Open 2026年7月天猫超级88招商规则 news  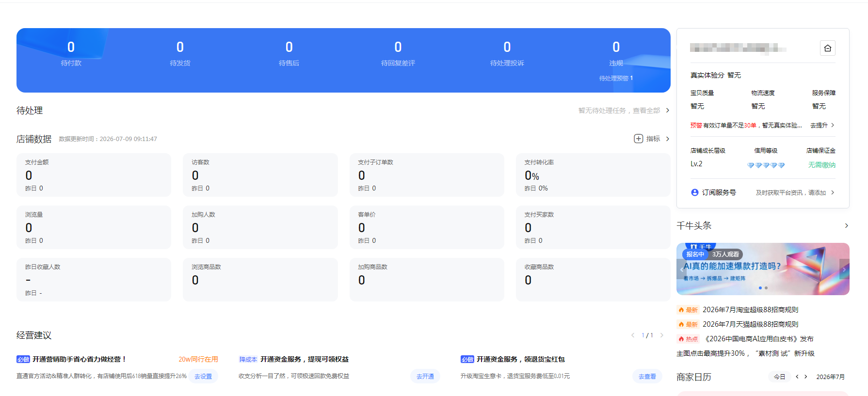(750, 324)
